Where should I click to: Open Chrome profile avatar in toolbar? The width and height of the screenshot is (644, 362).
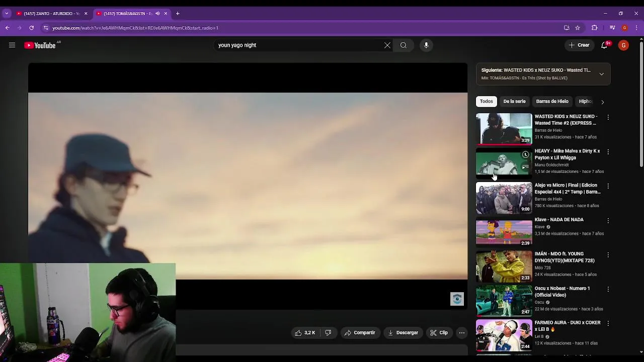tap(624, 28)
